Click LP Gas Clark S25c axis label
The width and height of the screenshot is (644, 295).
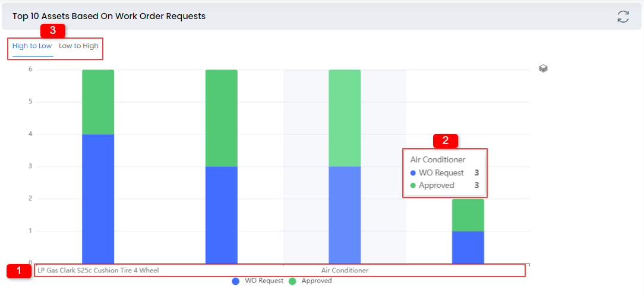(x=98, y=270)
